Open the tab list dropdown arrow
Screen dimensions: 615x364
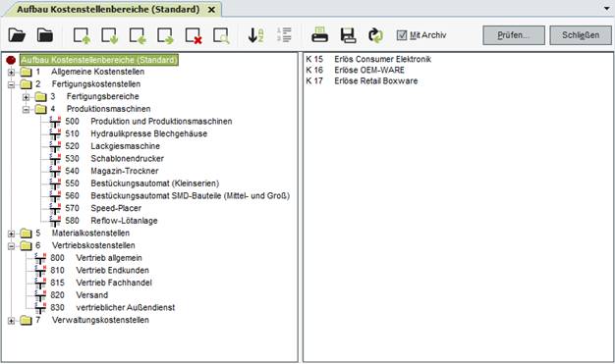tap(607, 9)
